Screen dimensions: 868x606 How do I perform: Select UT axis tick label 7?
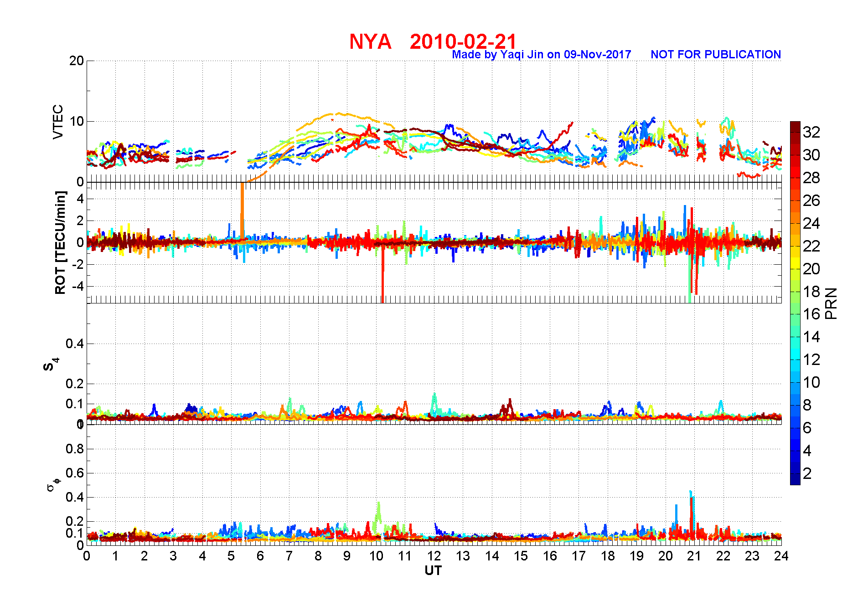pyautogui.click(x=289, y=556)
